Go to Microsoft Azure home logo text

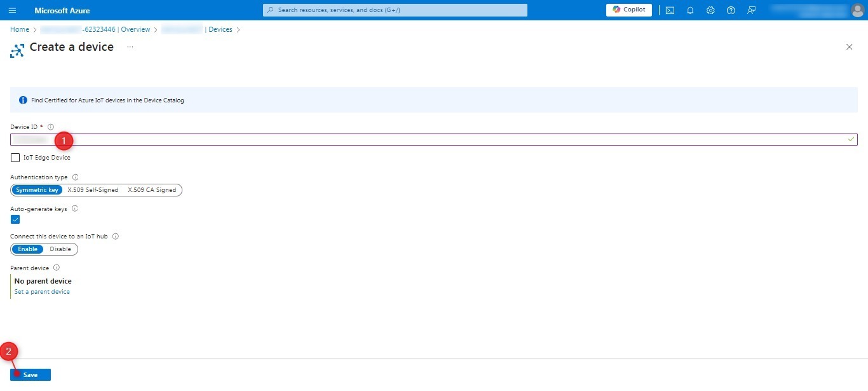62,11
